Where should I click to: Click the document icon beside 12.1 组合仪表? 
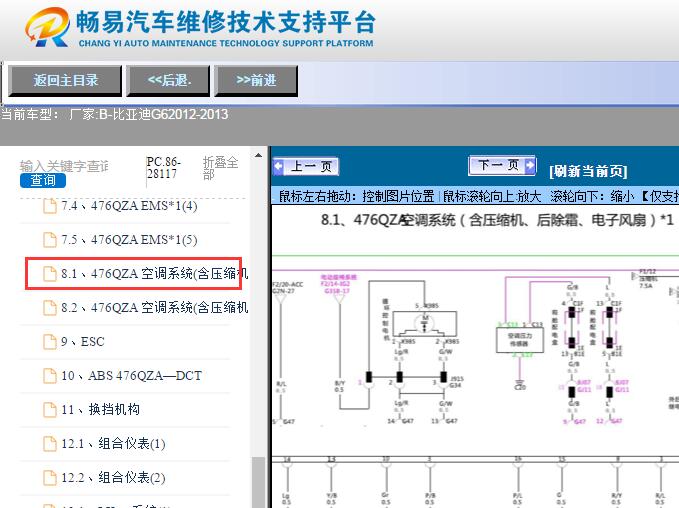[x=50, y=443]
